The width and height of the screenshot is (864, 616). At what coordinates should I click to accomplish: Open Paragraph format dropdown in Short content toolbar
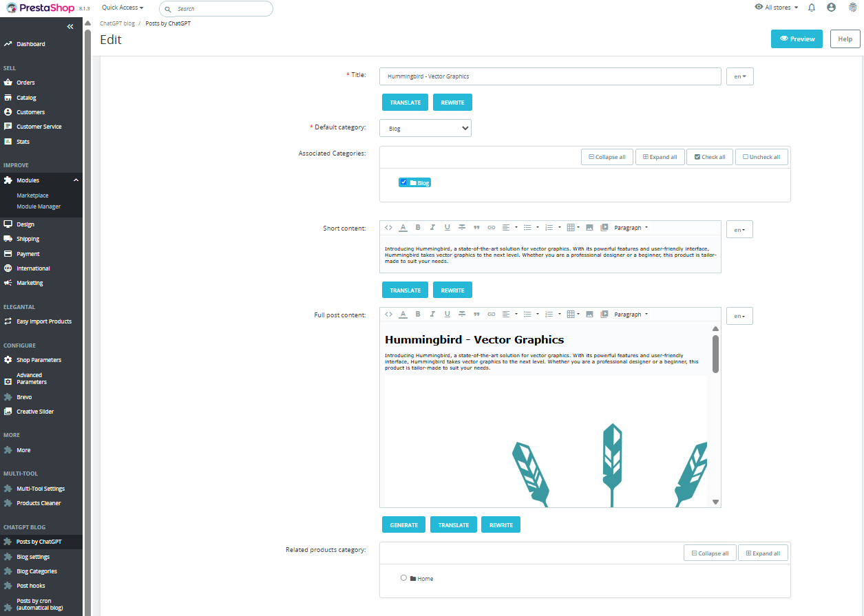point(631,228)
